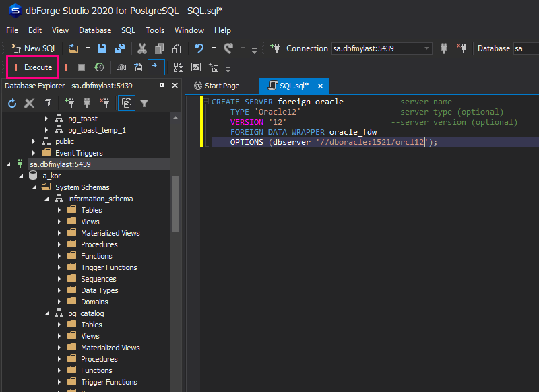Click the Execute button

32,67
